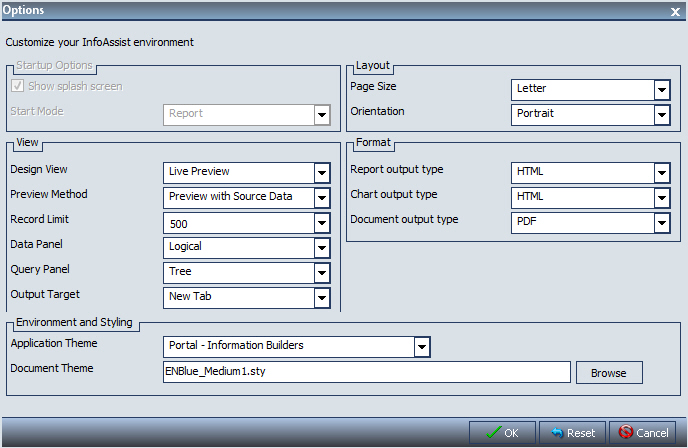Viewport: 688px width, 448px height.
Task: Click the Document Theme text field
Action: (367, 372)
